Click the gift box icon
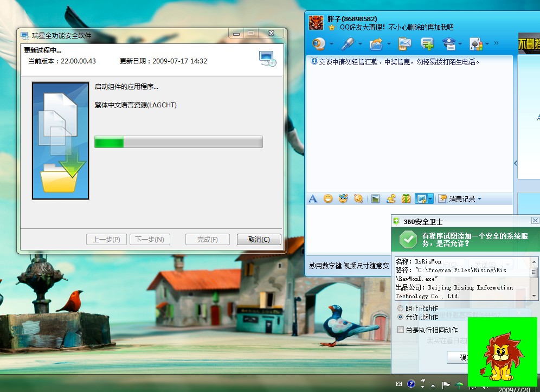Image resolution: width=540 pixels, height=392 pixels. pyautogui.click(x=406, y=199)
